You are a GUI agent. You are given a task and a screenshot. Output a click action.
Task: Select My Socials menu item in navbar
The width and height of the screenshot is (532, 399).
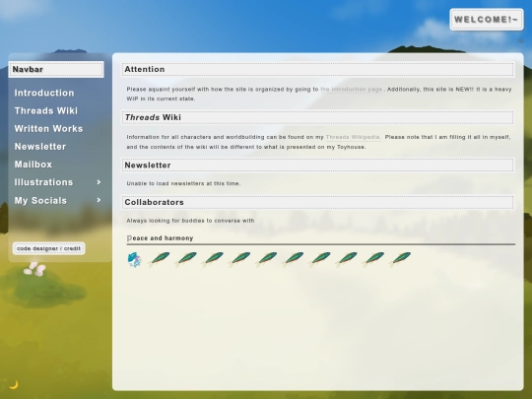click(40, 201)
